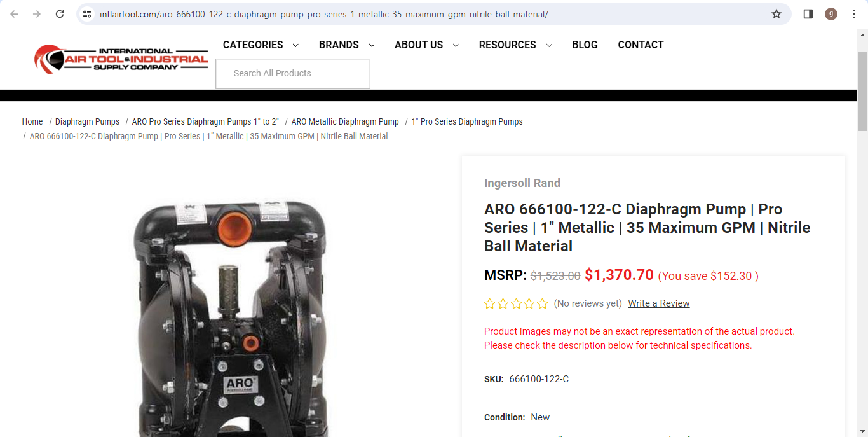868x437 pixels.
Task: Open the Chrome profile avatar
Action: click(831, 14)
